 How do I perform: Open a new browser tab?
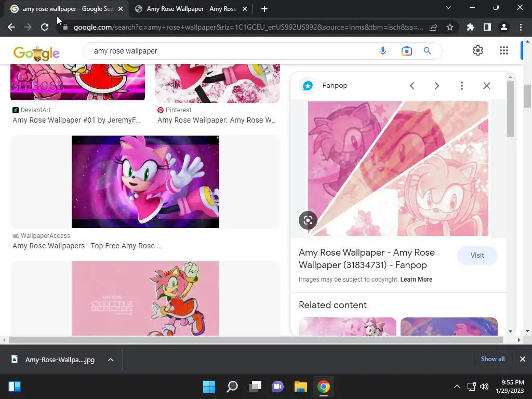pos(264,9)
